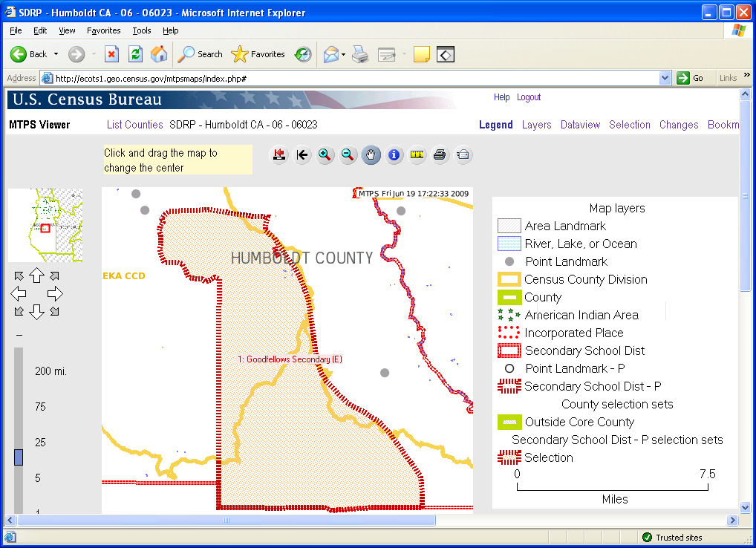Open the Favorites menu
Screen dimensions: 756x548
pyautogui.click(x=104, y=30)
